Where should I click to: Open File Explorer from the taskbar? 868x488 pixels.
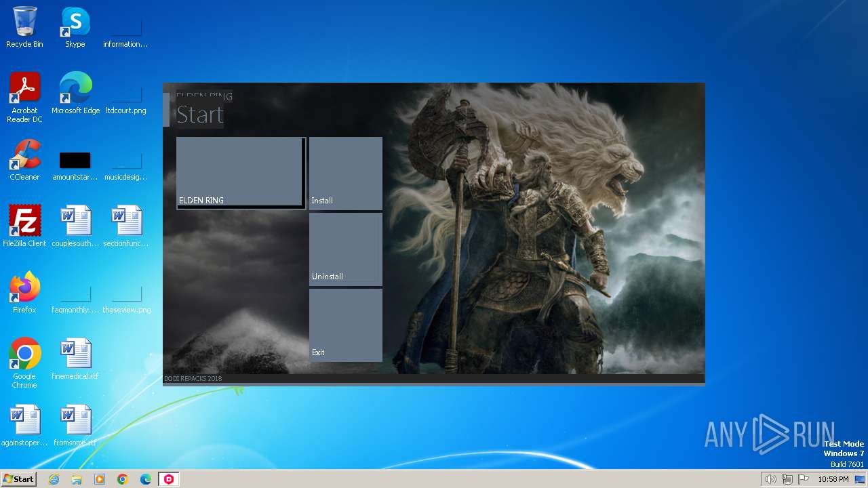click(x=77, y=479)
